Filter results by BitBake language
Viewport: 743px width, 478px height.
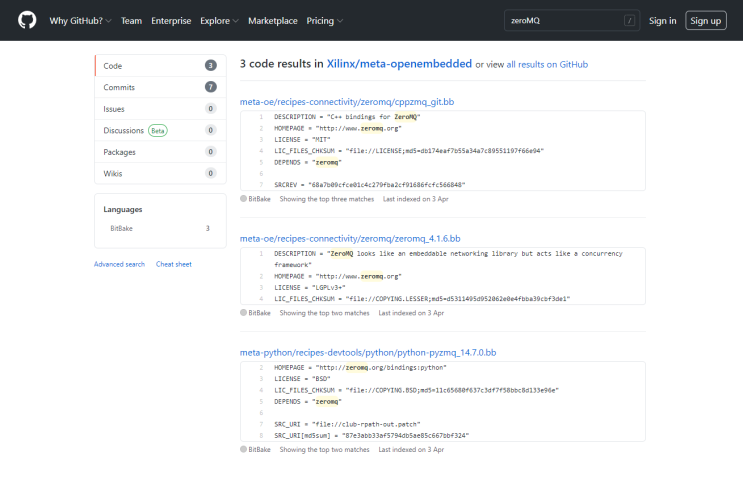121,228
